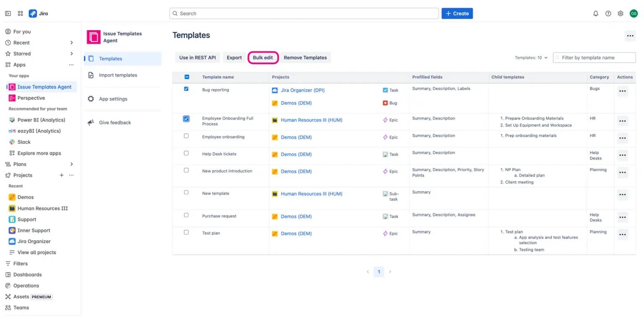Click the Jira logo icon
The width and height of the screenshot is (644, 323).
[x=33, y=13]
